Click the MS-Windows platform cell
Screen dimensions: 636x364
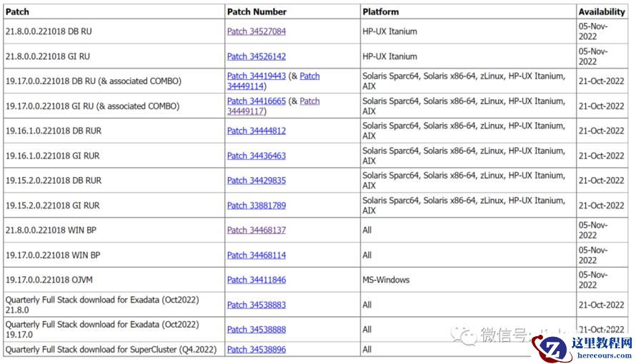pos(468,280)
